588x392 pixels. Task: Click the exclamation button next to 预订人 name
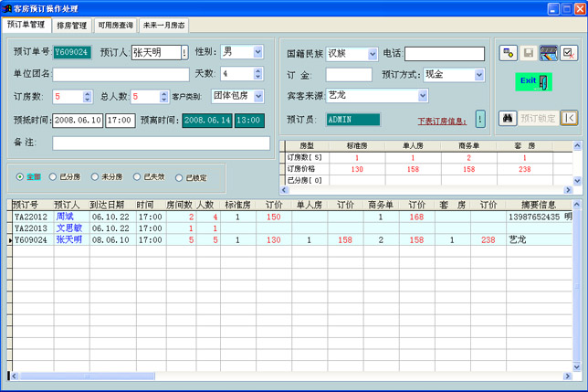coord(185,53)
